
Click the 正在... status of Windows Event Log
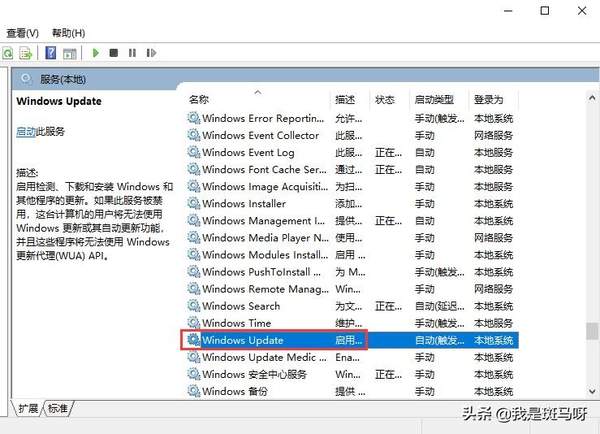pyautogui.click(x=388, y=152)
